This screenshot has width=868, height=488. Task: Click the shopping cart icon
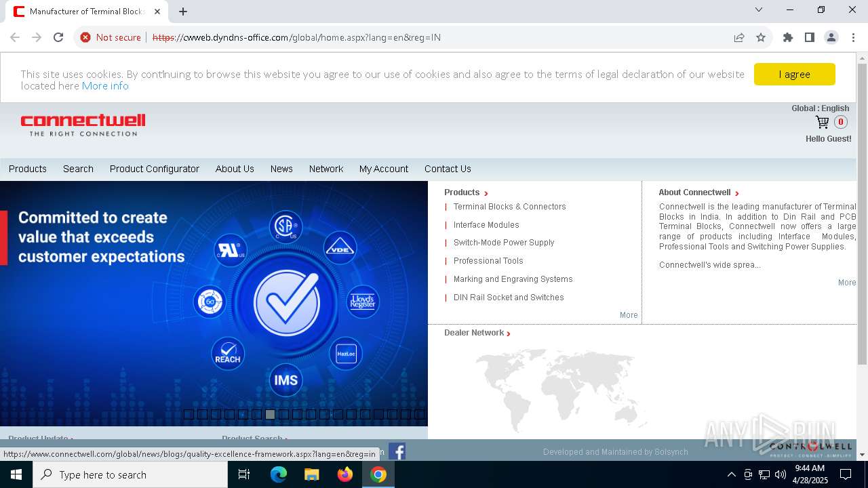point(822,123)
